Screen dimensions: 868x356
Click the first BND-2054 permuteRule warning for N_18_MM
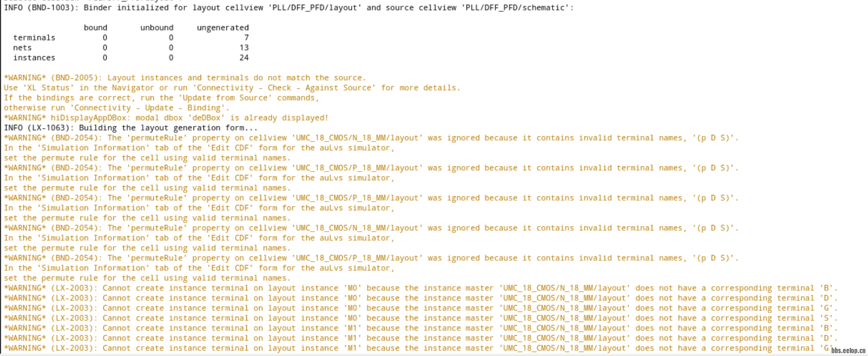[x=371, y=138]
